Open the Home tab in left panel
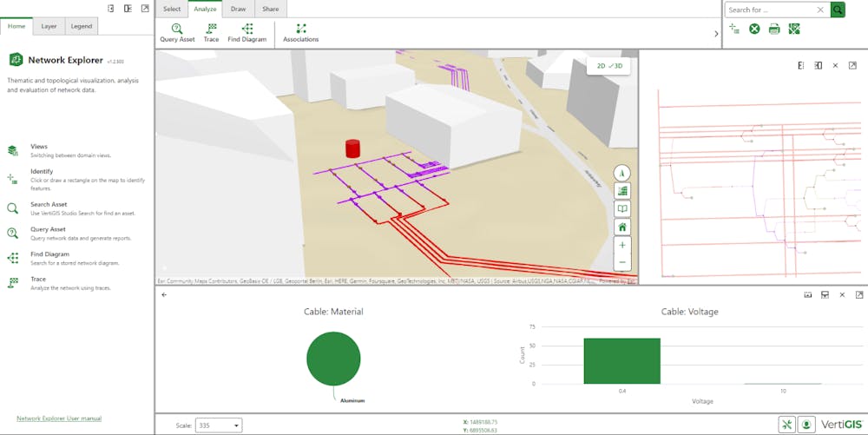Viewport: 868px width, 435px height. pyautogui.click(x=16, y=26)
